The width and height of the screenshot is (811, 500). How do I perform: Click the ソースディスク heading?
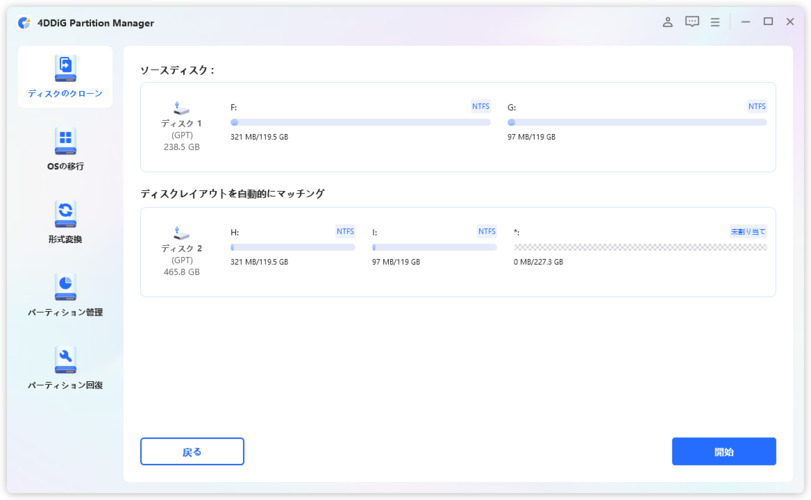[x=177, y=70]
